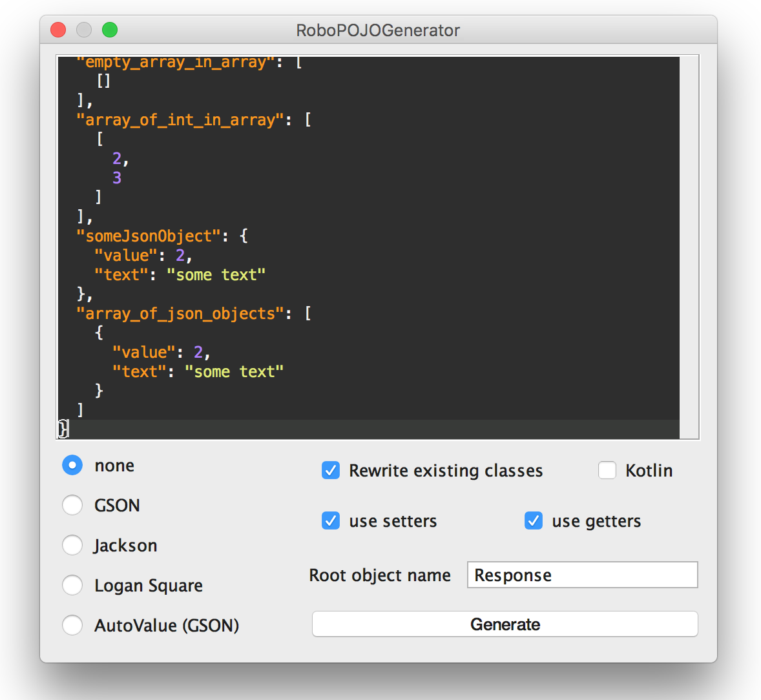Click the "value" key inside someJsonObject
The height and width of the screenshot is (700, 761).
(126, 256)
